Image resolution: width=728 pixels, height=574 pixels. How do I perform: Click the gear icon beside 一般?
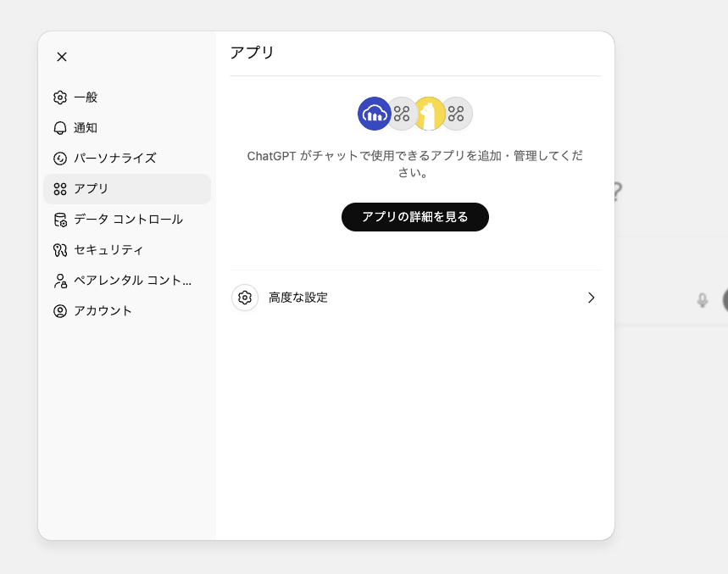click(x=60, y=98)
